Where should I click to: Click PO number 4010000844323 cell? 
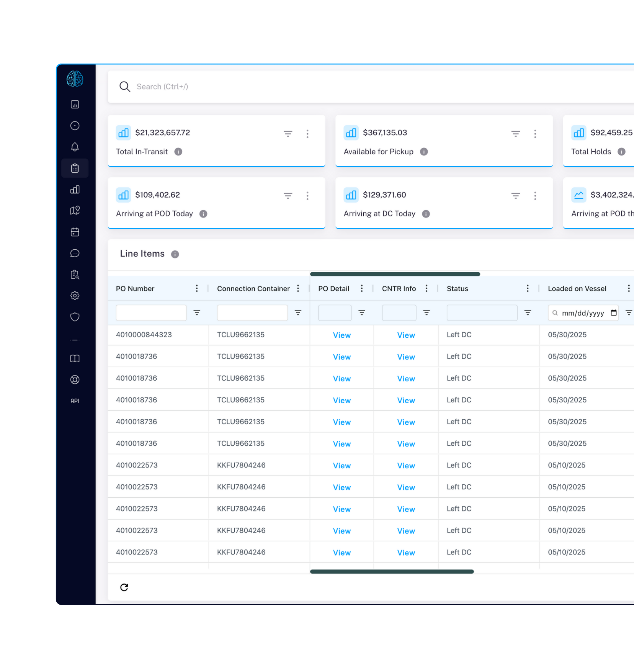tap(144, 335)
